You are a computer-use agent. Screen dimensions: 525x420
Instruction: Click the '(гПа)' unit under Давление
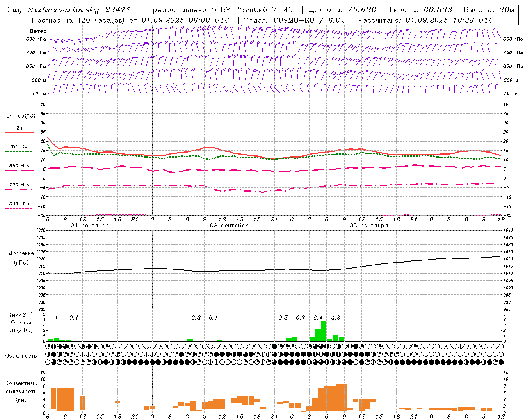21,262
